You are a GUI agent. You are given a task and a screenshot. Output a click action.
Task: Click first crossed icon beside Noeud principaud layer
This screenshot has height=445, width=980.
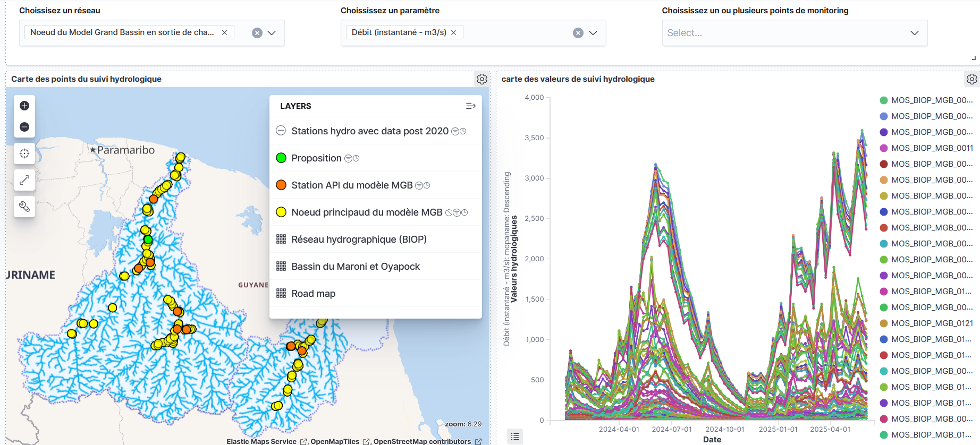tap(449, 212)
